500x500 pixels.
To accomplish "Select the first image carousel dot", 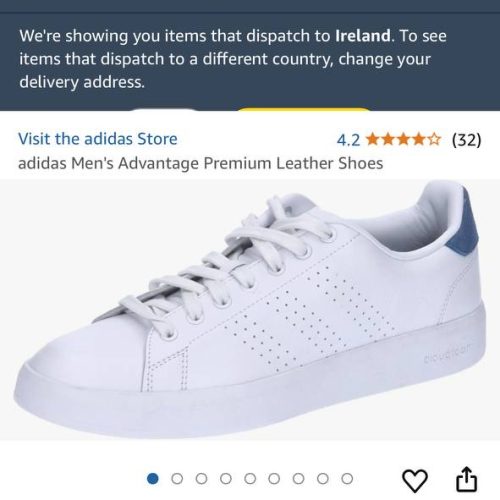I will coord(153,479).
